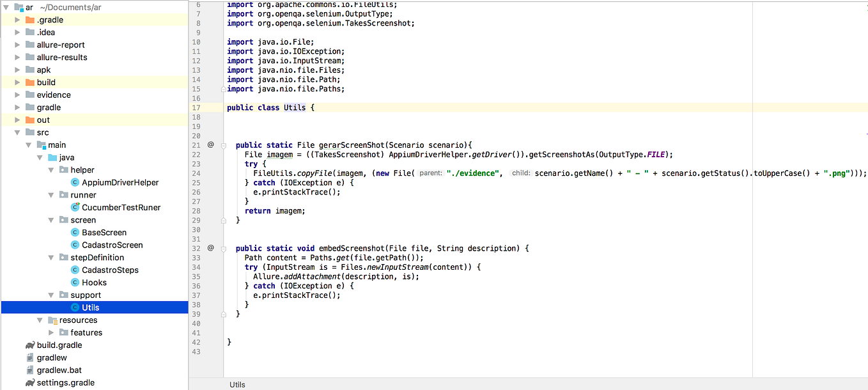
Task: Click the orange build folder icon
Action: (30, 82)
